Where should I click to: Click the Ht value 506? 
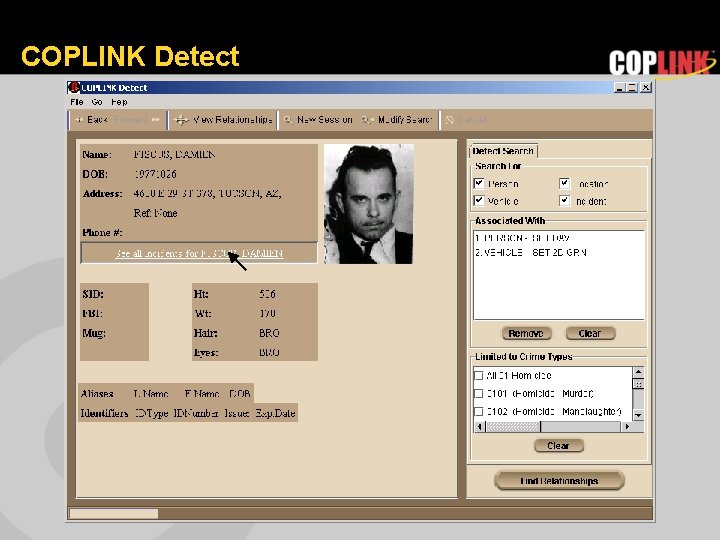267,294
